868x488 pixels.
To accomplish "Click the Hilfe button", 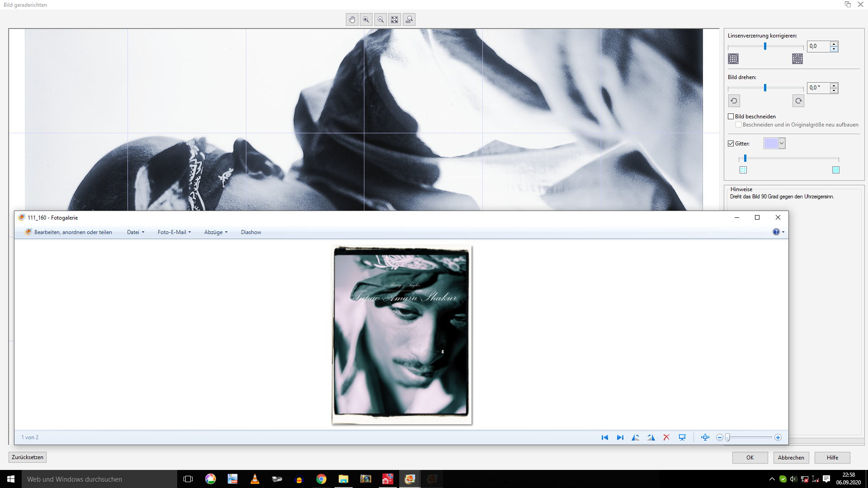I will pos(832,458).
